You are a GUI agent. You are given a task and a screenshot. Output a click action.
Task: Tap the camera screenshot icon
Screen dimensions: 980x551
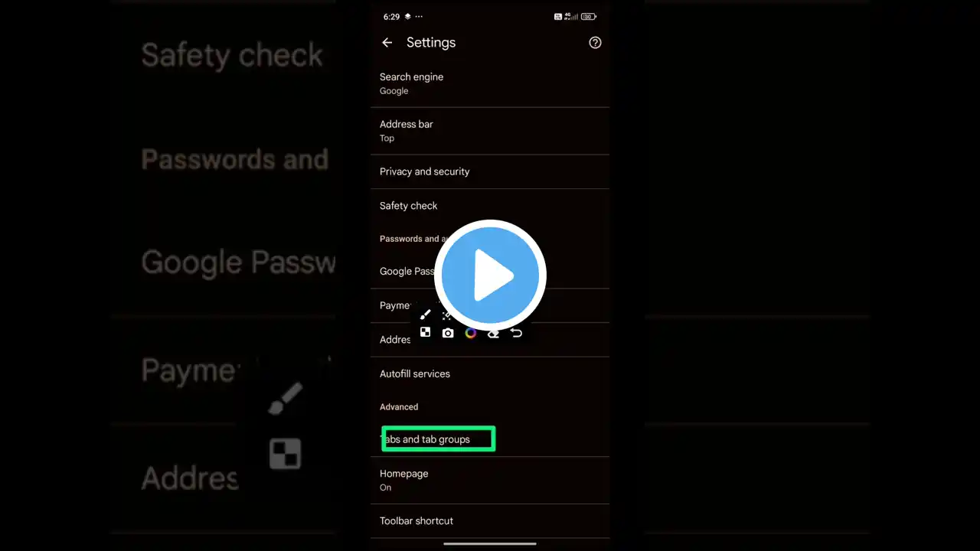(x=448, y=333)
